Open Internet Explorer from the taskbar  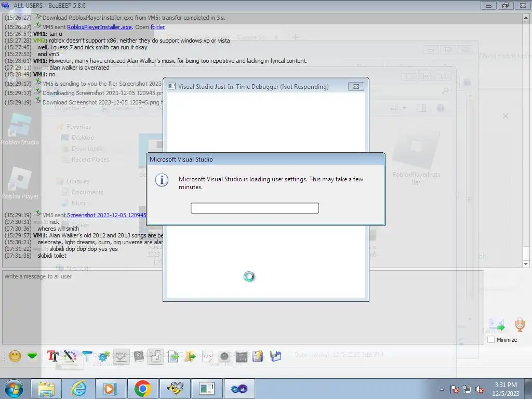pos(78,389)
